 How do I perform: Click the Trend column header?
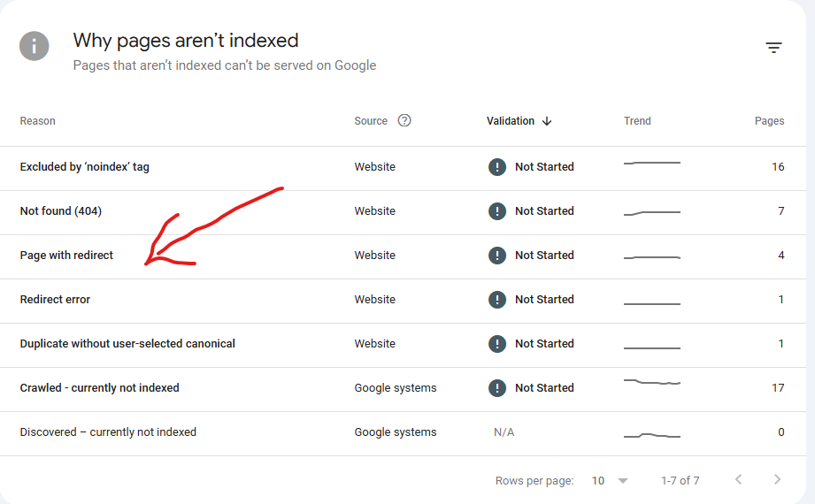coord(637,121)
